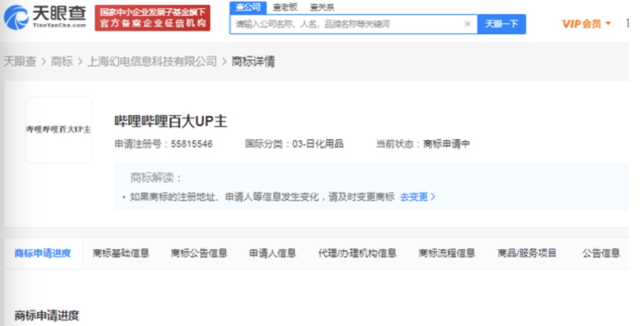Screen dimensions: 644x326
Task: Click the 商标详情 breadcrumb text
Action: (x=253, y=62)
